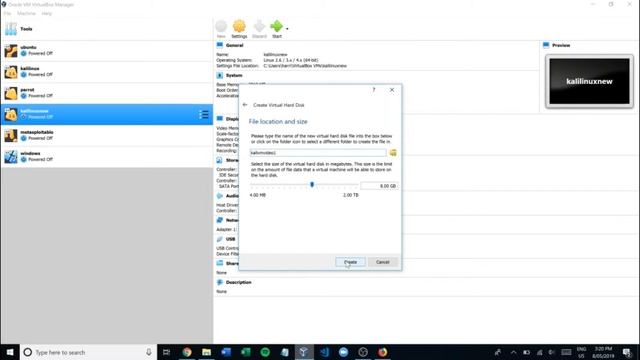This screenshot has height=360, width=640.
Task: Click the kalilinuxnew preview thumbnail
Action: 589,81
